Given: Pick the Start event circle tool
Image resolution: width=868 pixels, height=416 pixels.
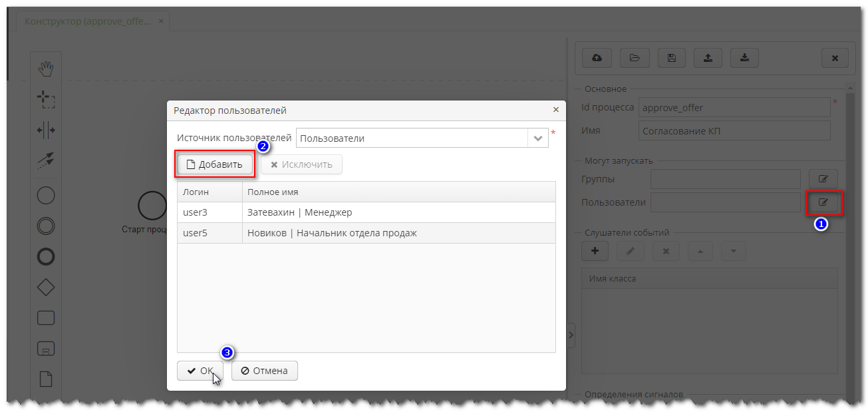Looking at the screenshot, I should click(45, 195).
